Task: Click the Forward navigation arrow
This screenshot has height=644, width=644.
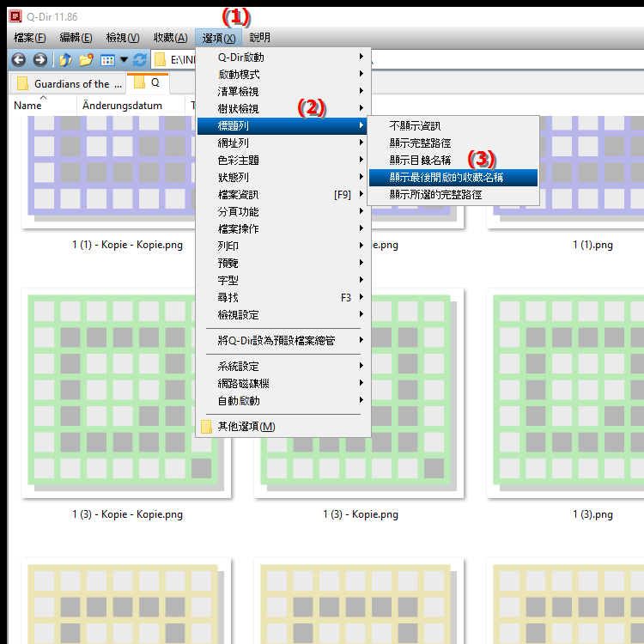Action: (39, 60)
